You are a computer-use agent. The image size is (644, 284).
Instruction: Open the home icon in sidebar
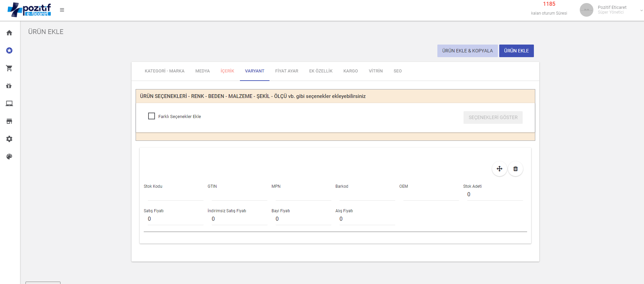(9, 33)
